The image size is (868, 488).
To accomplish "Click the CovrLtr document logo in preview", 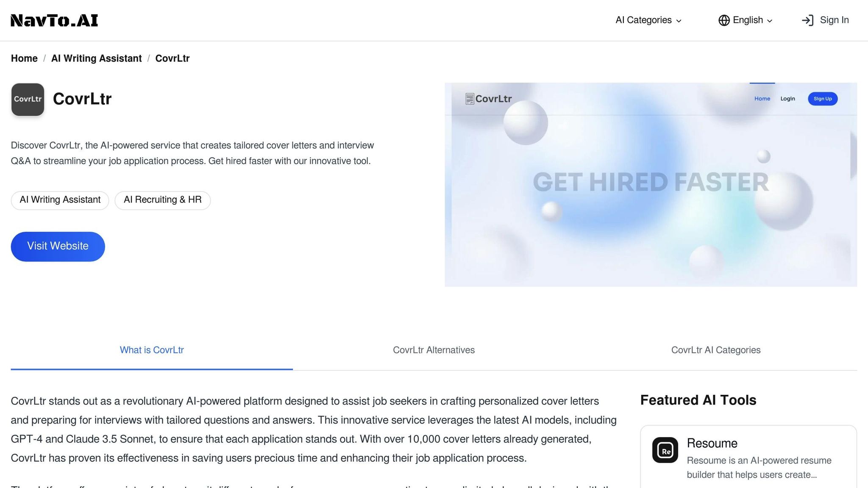I will (470, 99).
